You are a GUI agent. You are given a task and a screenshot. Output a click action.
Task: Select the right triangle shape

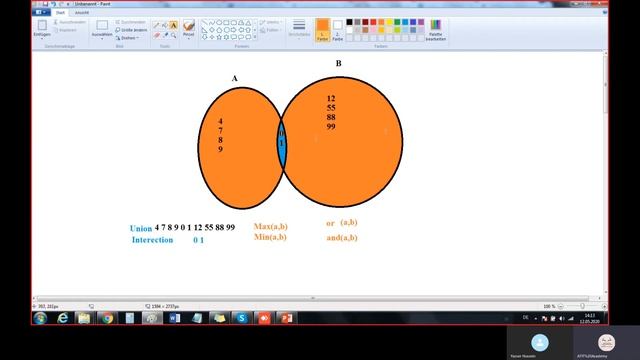pos(204,30)
